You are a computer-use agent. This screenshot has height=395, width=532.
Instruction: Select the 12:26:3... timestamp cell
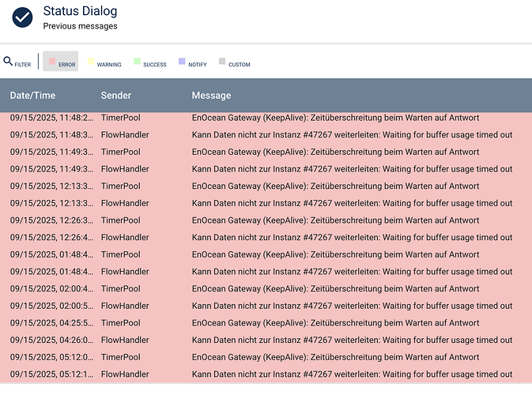[x=51, y=220]
